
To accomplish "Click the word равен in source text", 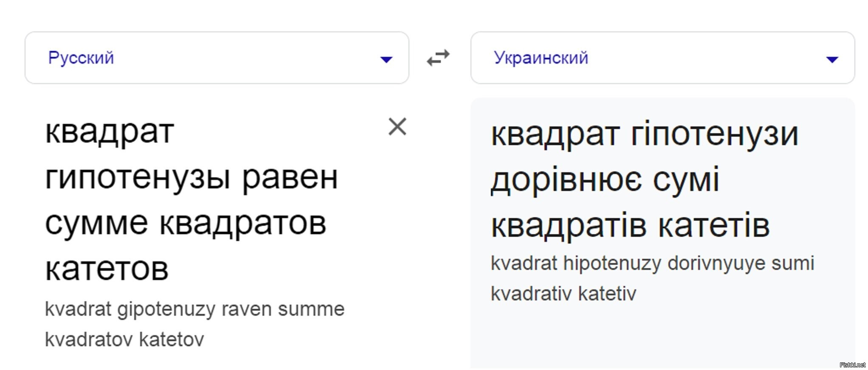I will pyautogui.click(x=290, y=178).
